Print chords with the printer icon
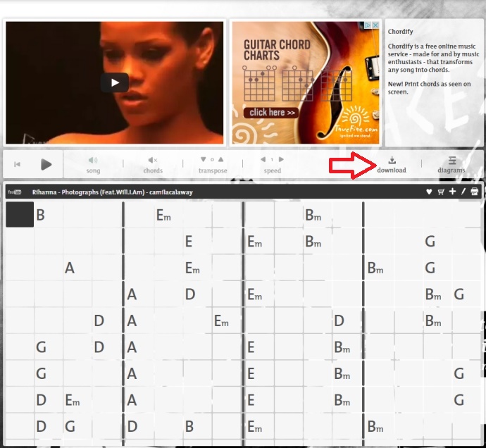The height and width of the screenshot is (448, 486). pos(475,192)
